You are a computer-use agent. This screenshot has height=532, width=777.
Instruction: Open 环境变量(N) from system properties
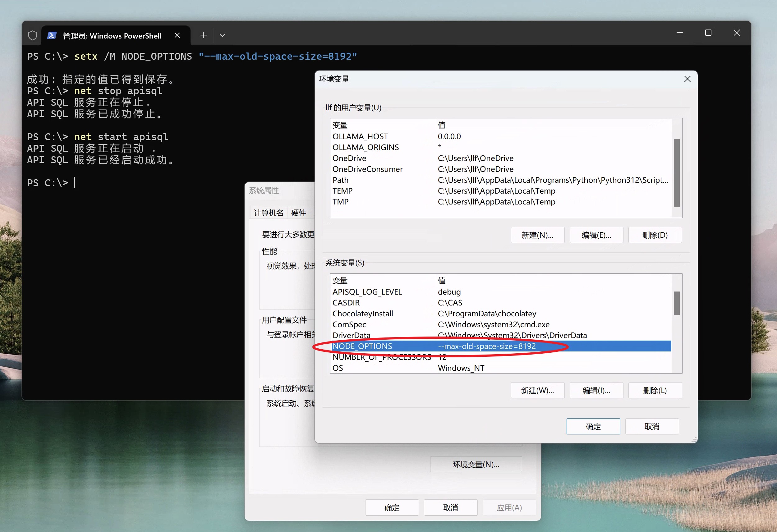[476, 465]
